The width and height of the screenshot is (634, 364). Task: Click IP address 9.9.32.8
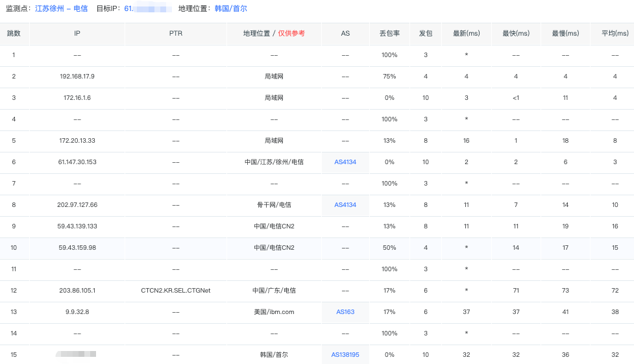77,312
